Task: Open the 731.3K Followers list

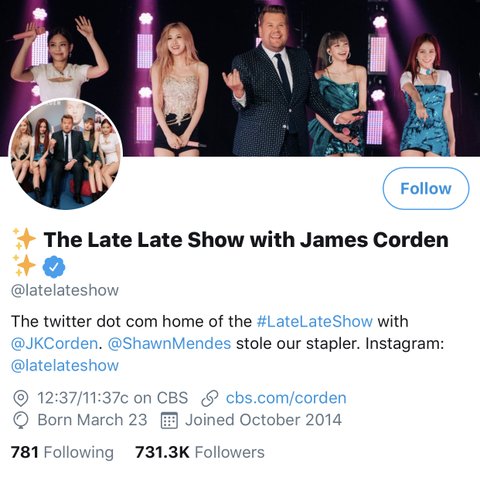Action: click(200, 452)
